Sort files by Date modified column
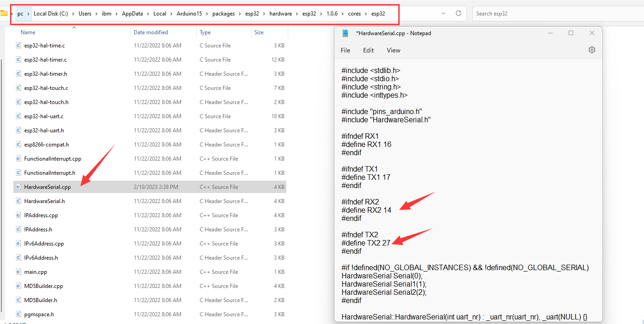The width and height of the screenshot is (644, 324). [x=151, y=32]
